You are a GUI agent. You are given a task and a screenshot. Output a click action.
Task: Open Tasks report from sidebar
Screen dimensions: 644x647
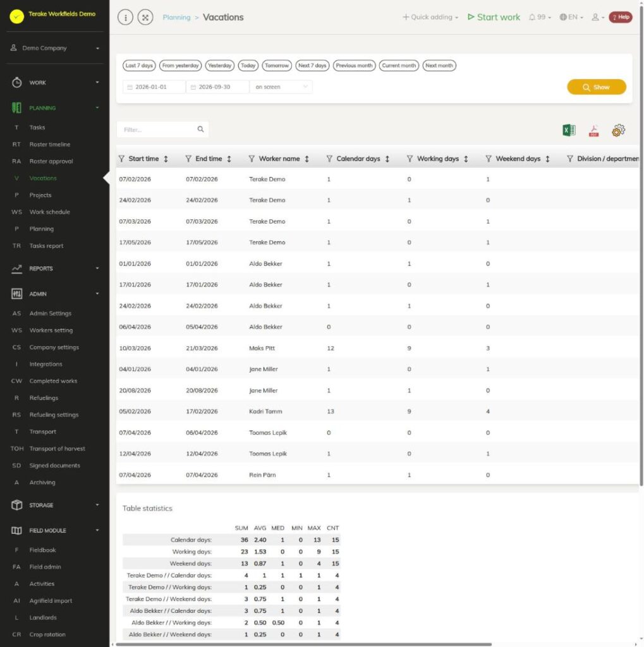[x=46, y=246]
